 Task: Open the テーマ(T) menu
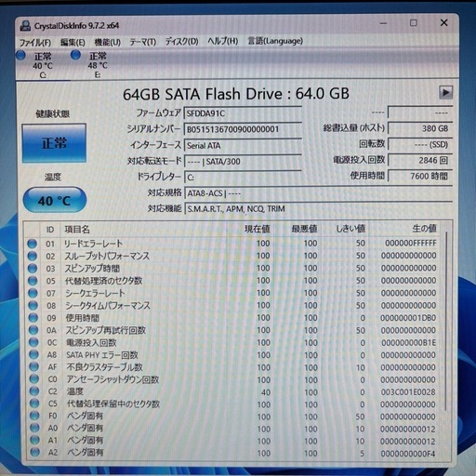tap(142, 42)
